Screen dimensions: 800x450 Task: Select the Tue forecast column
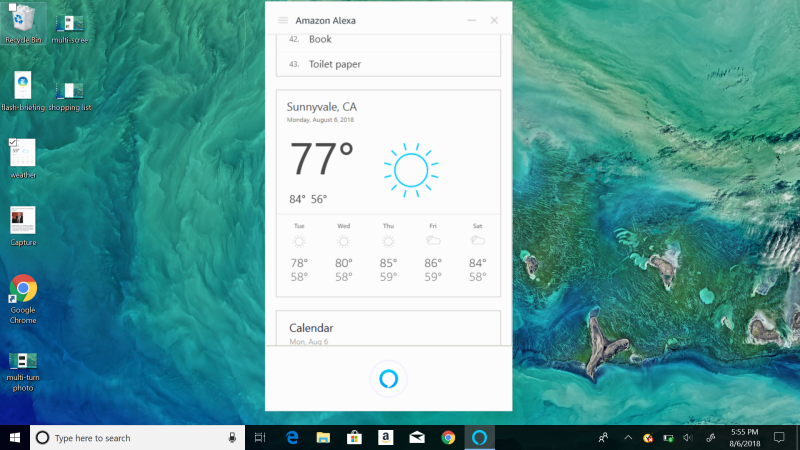[x=299, y=253]
